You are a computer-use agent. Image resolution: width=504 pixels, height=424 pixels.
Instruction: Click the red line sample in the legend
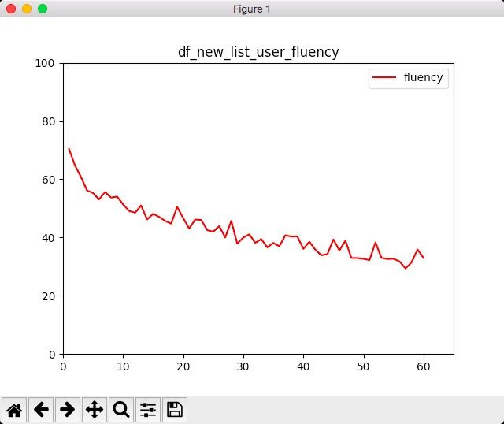(384, 77)
